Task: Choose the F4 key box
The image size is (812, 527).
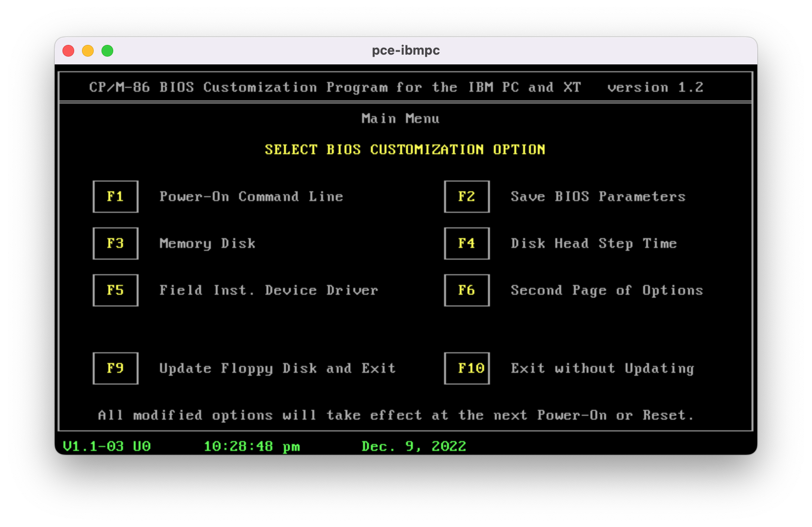Action: point(467,243)
